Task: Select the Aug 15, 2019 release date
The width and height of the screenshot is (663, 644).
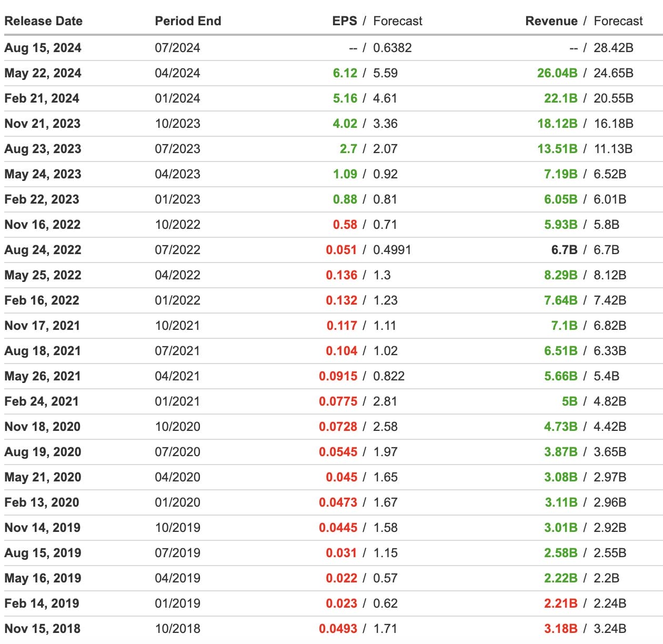Action: click(x=43, y=553)
